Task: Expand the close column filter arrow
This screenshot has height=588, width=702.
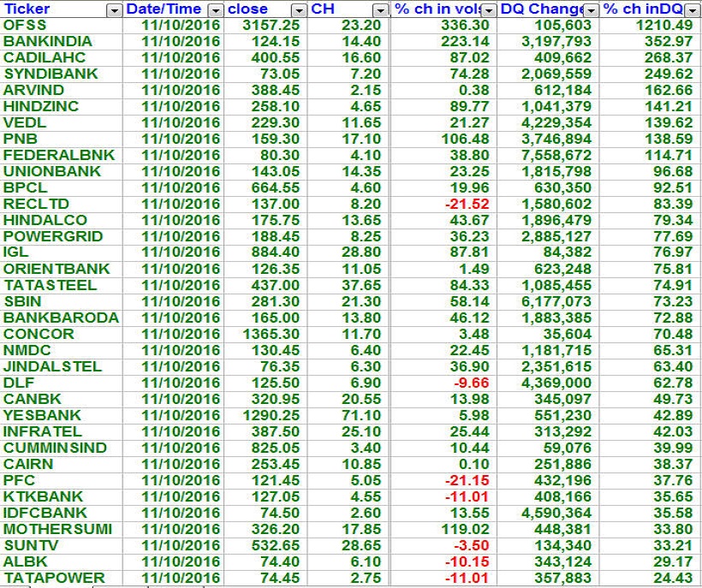Action: (x=298, y=10)
